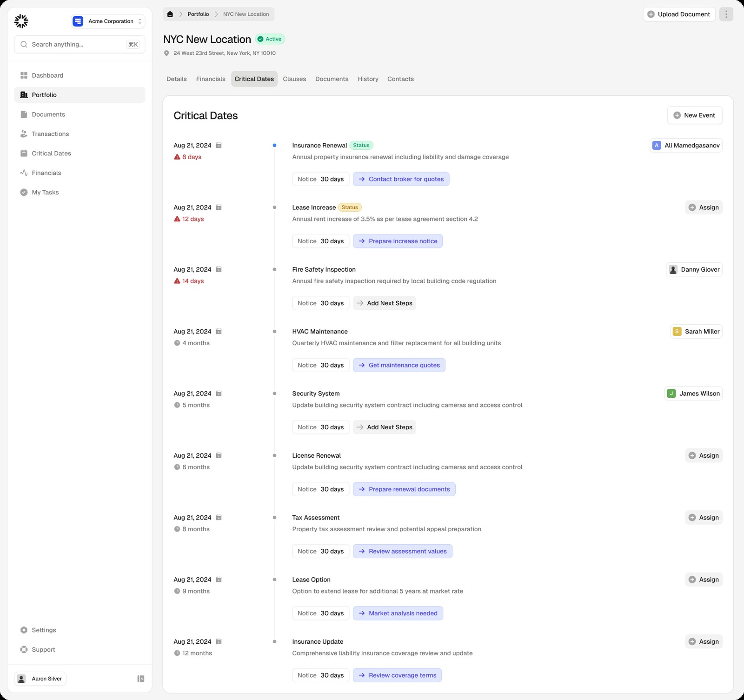
Task: Click calendar icon beside HVAC Maintenance date
Action: click(x=219, y=331)
